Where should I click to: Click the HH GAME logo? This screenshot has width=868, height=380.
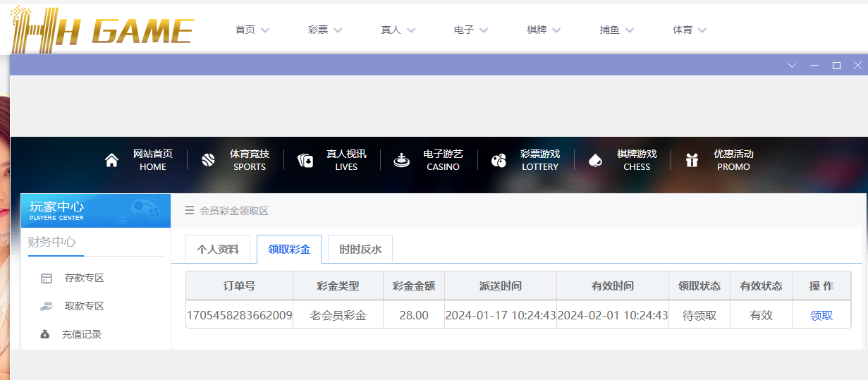pos(102,30)
